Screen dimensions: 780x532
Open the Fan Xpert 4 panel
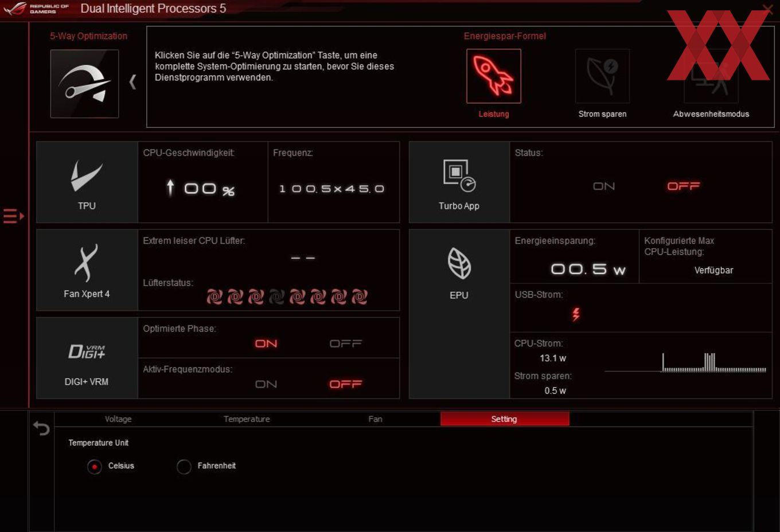point(87,270)
